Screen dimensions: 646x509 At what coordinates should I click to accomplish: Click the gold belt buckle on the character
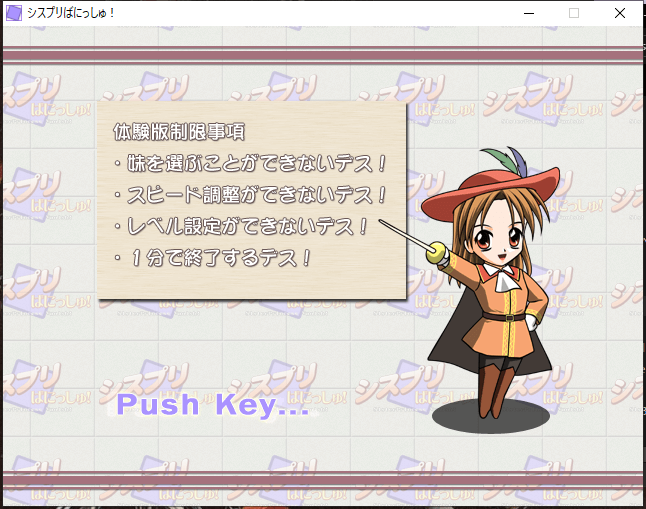point(509,317)
